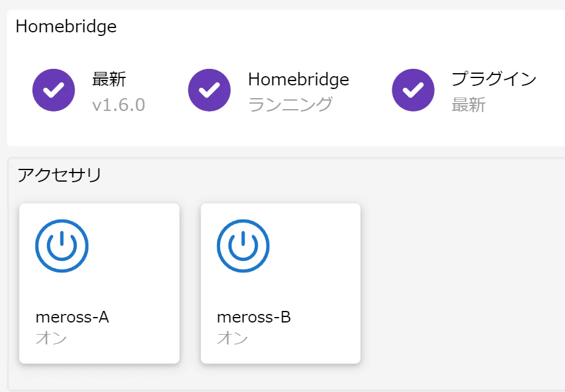
Task: Toggle the meross-A power icon
Action: [62, 246]
